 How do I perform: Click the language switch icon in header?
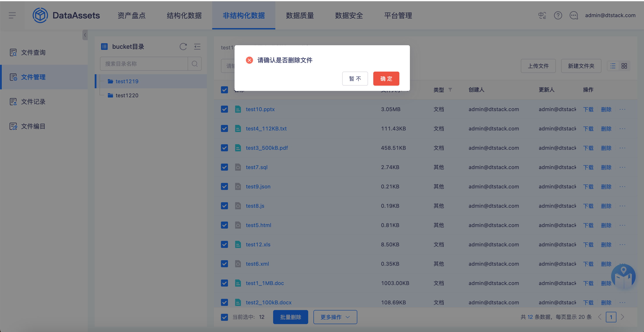542,16
